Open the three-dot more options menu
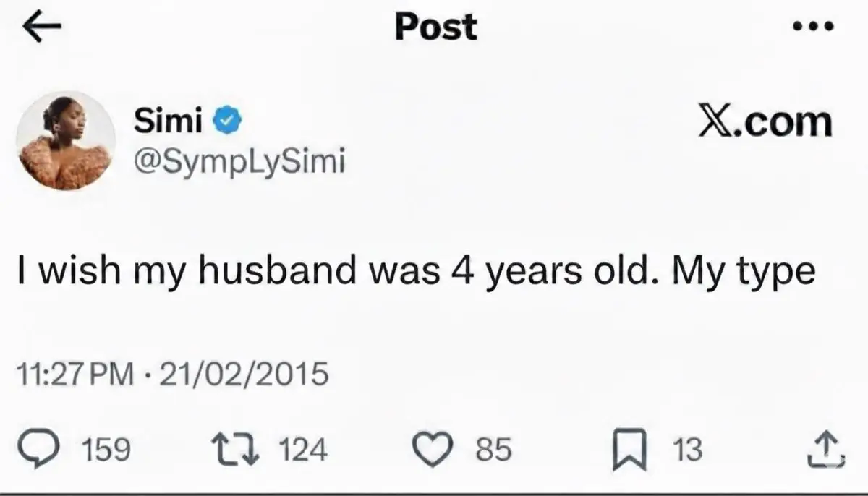The width and height of the screenshot is (868, 496). (x=813, y=27)
